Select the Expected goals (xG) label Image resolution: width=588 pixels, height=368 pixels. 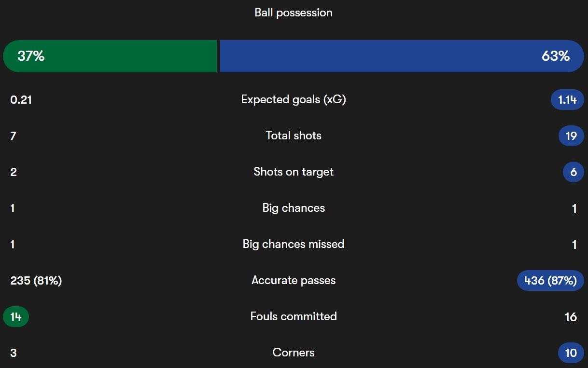(294, 100)
